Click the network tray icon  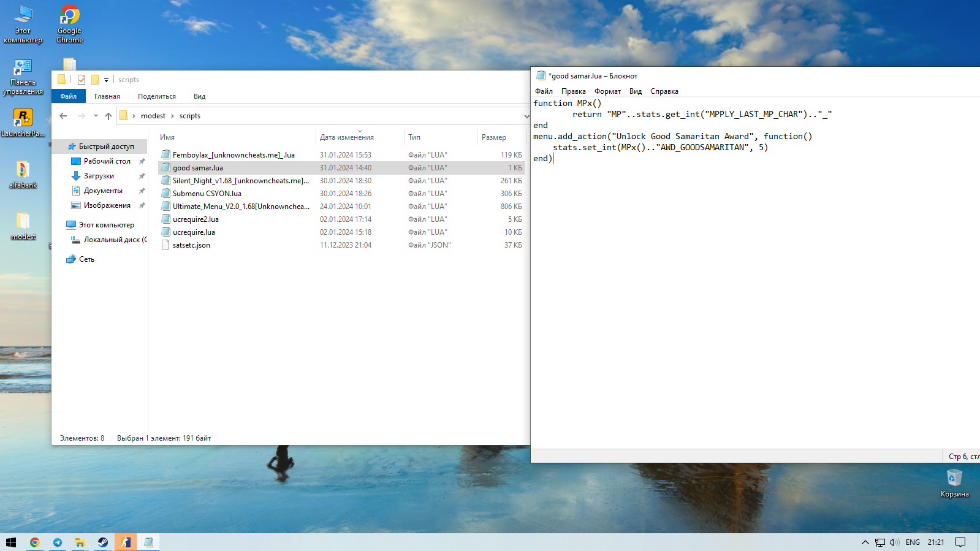[880, 542]
